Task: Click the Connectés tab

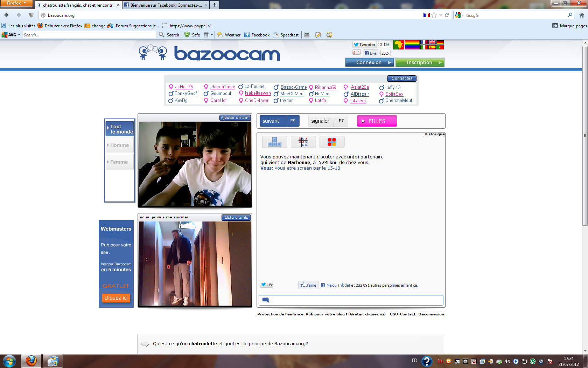Action: click(402, 79)
